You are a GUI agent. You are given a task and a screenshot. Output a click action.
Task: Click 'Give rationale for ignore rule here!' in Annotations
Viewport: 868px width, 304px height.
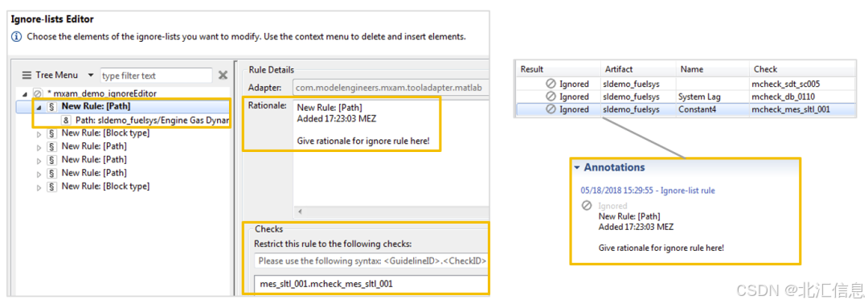pyautogui.click(x=661, y=248)
